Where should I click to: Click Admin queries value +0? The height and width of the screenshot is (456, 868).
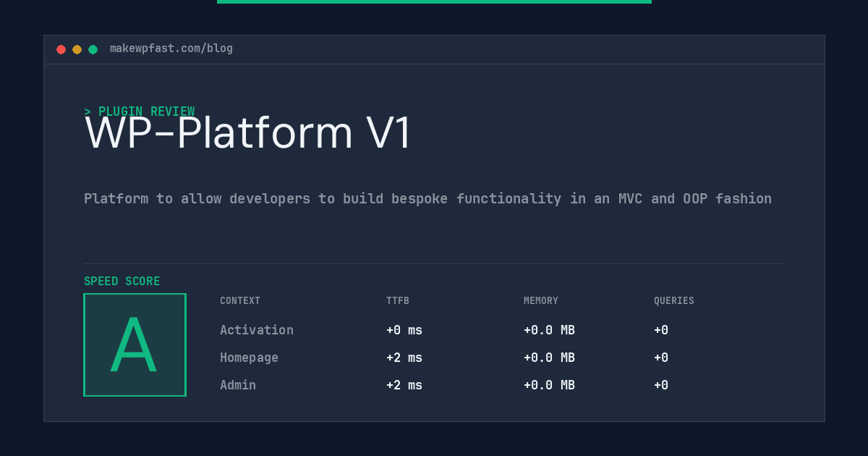coord(661,385)
